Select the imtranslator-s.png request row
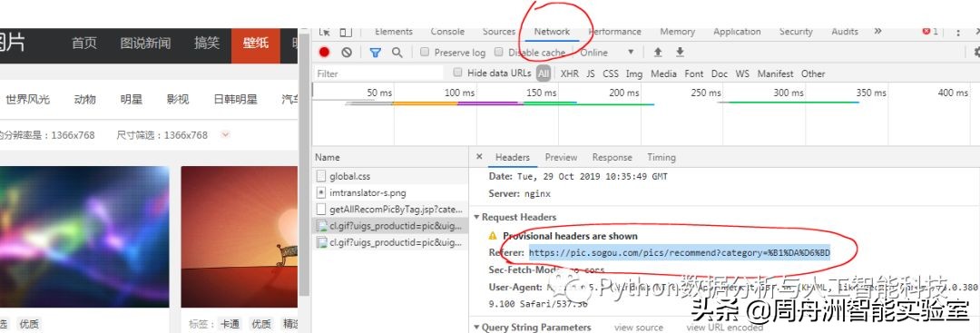This screenshot has height=333, width=980. pyautogui.click(x=390, y=192)
